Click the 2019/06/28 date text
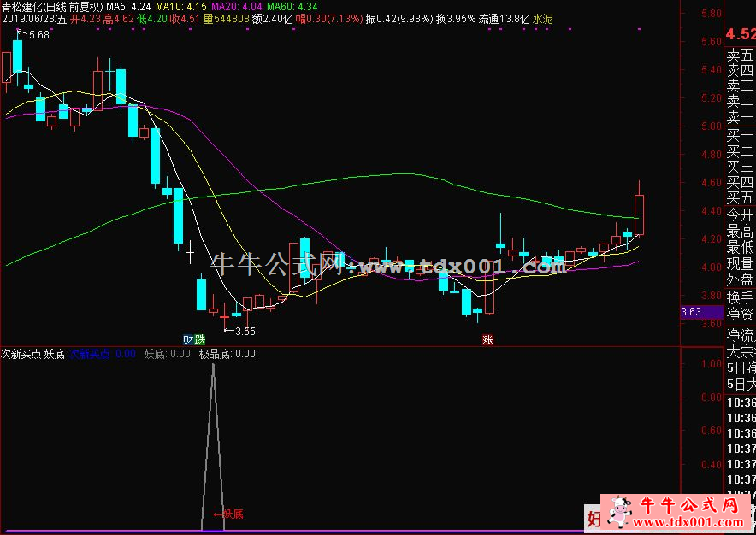The width and height of the screenshot is (756, 535). point(28,19)
